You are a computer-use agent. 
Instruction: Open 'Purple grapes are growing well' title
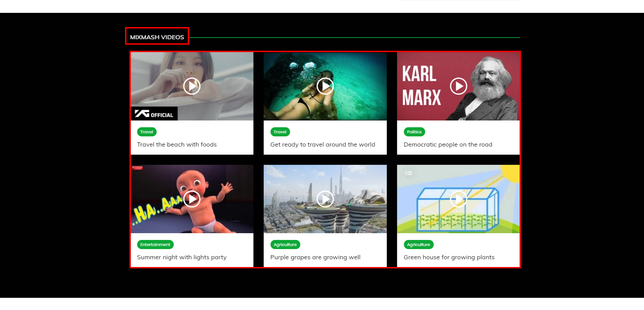coord(315,257)
